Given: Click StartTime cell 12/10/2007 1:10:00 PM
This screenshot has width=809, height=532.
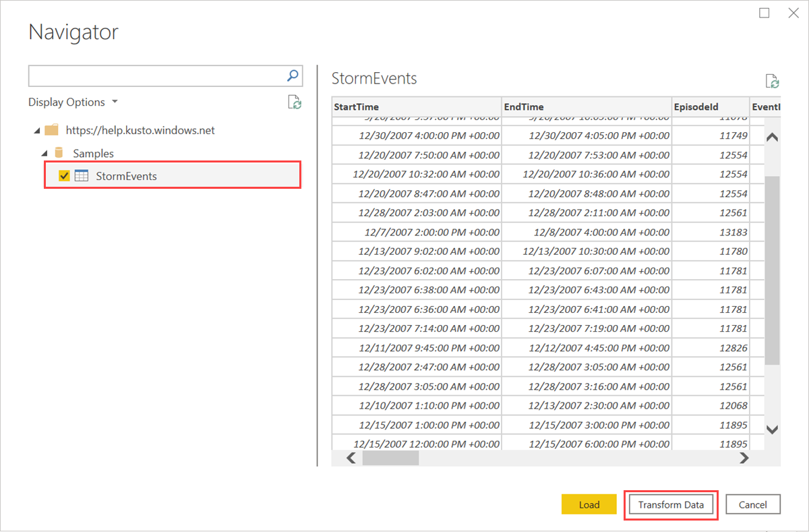Looking at the screenshot, I should coord(417,406).
